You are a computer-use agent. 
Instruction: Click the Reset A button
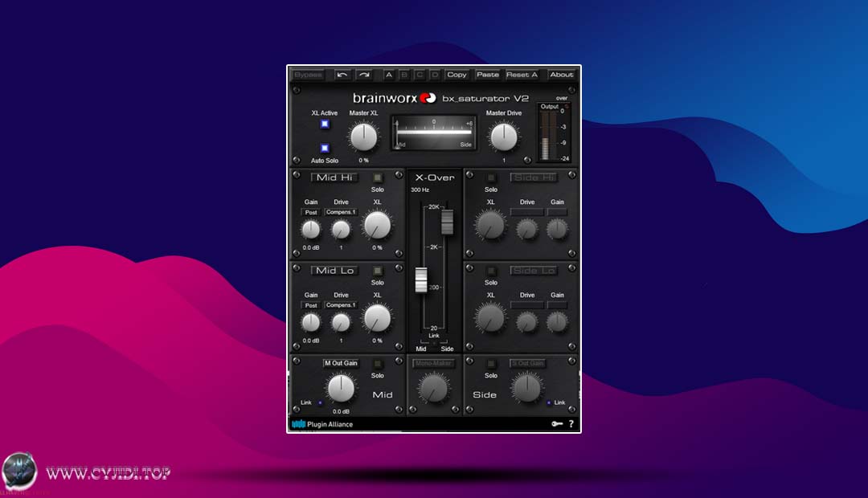pyautogui.click(x=522, y=75)
